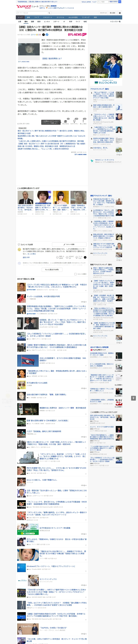Open the 有料 navigation tab
This screenshot has width=138, height=644.
pyautogui.click(x=95, y=17)
